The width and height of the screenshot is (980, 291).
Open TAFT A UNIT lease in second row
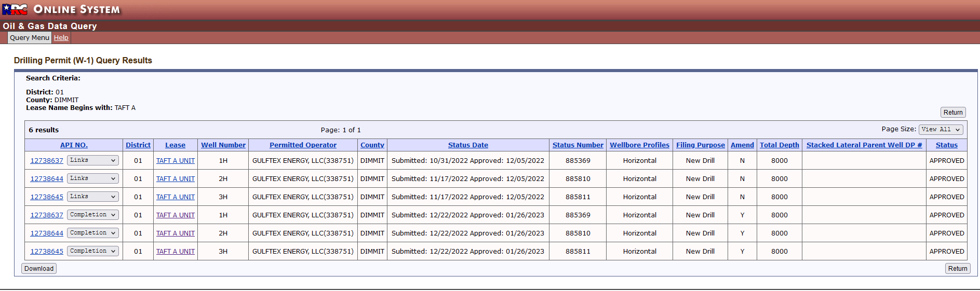(176, 179)
